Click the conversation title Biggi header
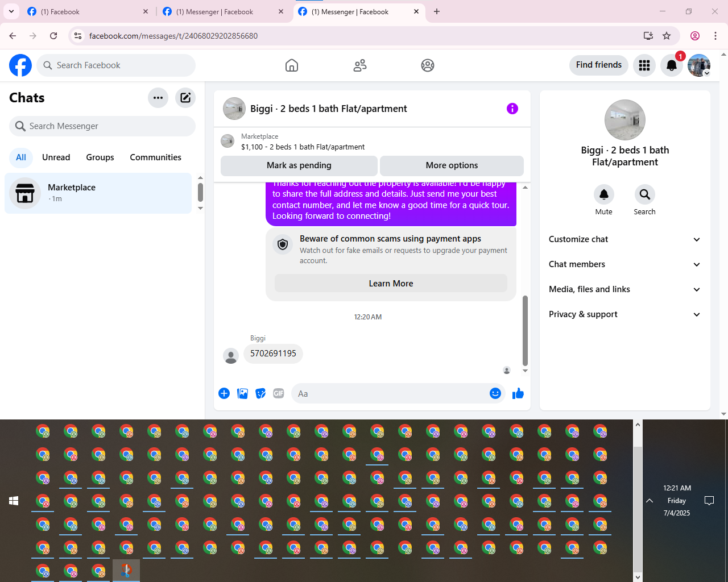Image resolution: width=728 pixels, height=582 pixels. (x=329, y=109)
